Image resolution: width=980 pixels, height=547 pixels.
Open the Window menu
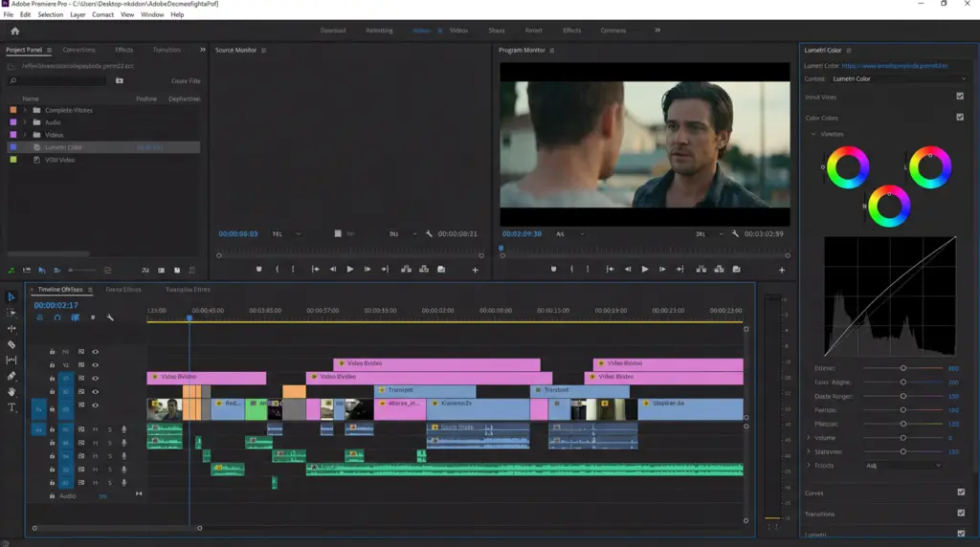152,14
